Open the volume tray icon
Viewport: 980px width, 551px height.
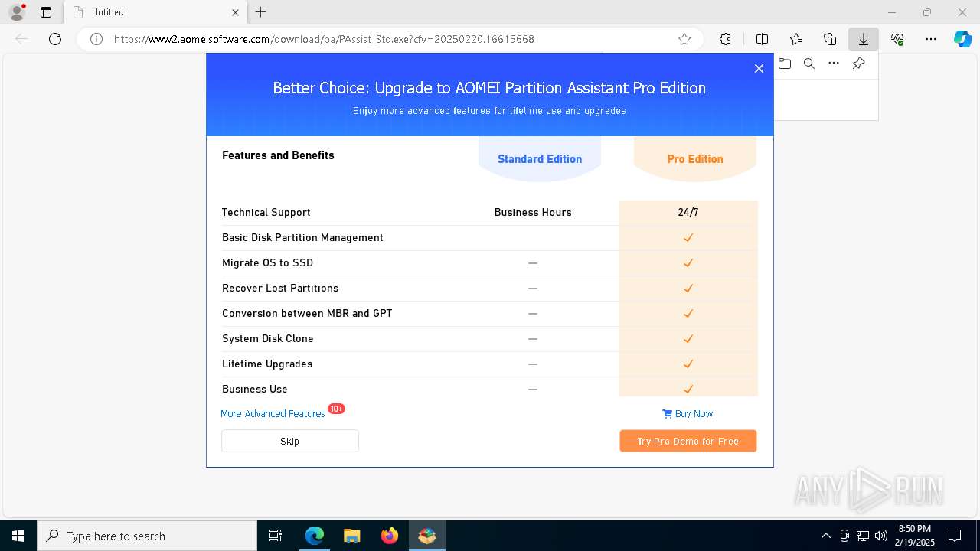pyautogui.click(x=881, y=536)
